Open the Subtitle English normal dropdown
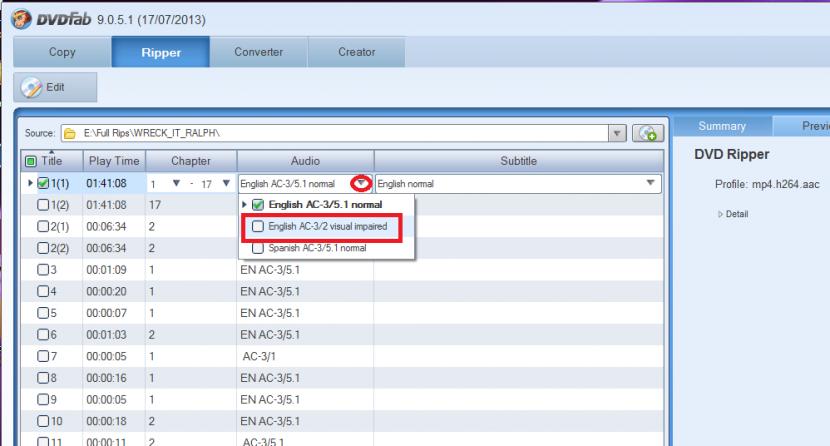 pyautogui.click(x=651, y=184)
